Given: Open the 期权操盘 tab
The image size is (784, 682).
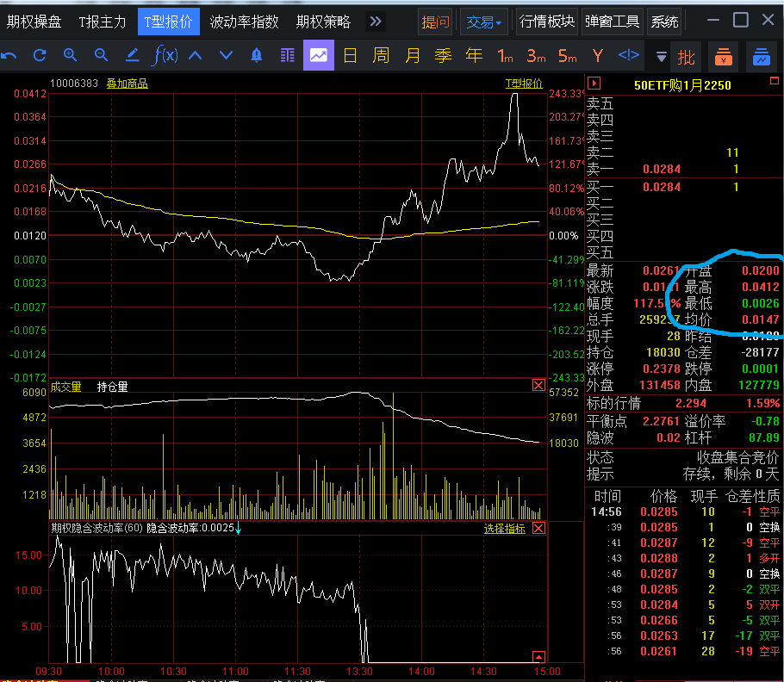Looking at the screenshot, I should tap(34, 22).
